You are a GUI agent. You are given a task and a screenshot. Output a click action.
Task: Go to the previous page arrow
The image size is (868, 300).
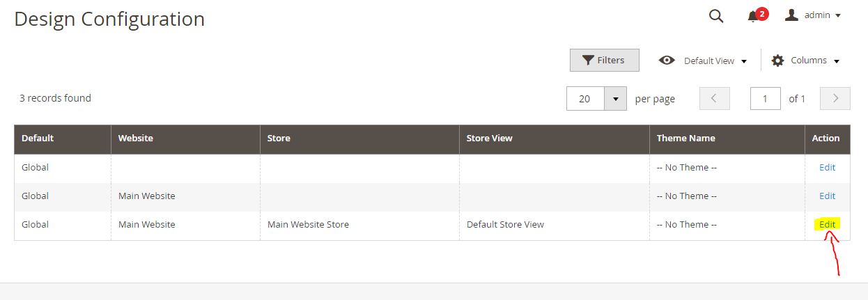pyautogui.click(x=714, y=99)
